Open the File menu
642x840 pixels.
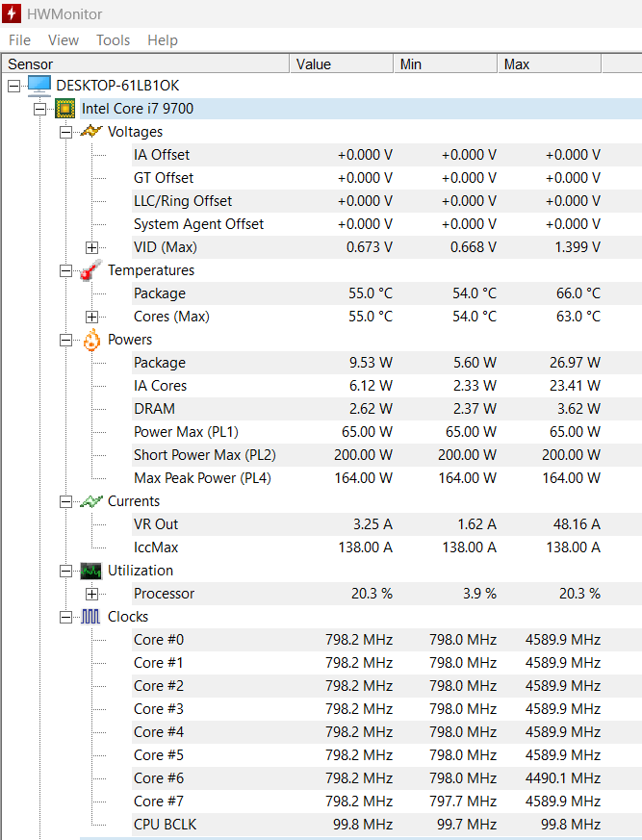(x=19, y=40)
